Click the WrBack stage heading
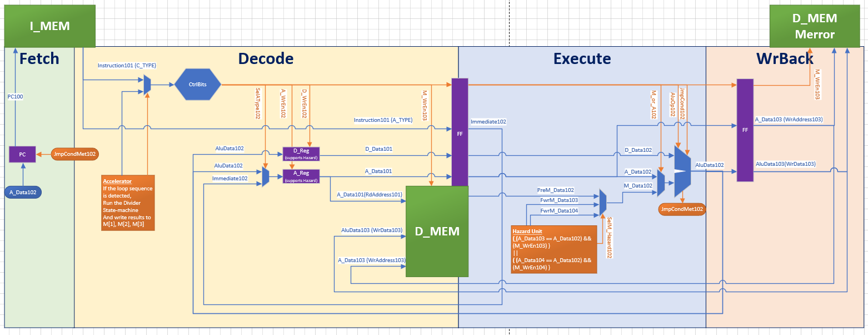 (785, 58)
